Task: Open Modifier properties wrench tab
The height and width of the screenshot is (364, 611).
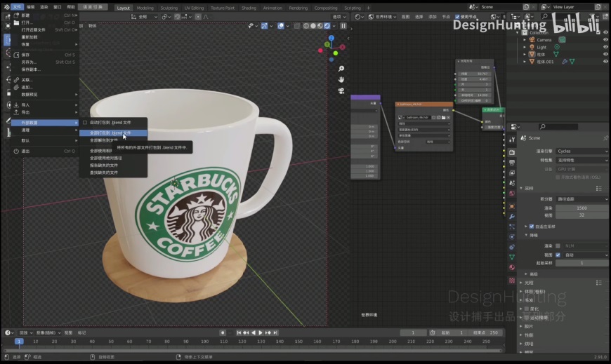Action: point(512,217)
